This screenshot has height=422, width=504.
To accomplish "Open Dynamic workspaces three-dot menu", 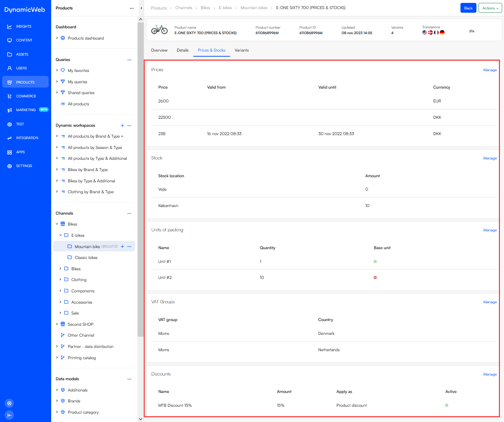I will [129, 126].
